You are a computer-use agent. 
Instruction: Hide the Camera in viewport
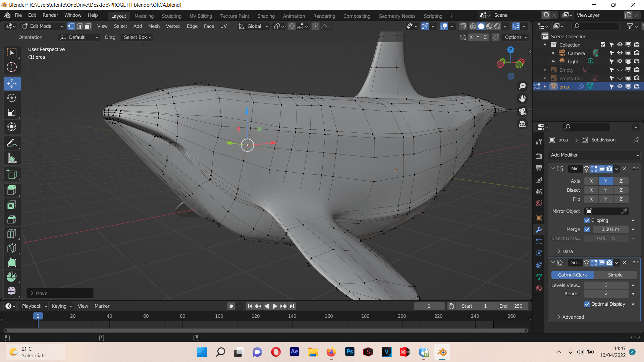pos(620,53)
